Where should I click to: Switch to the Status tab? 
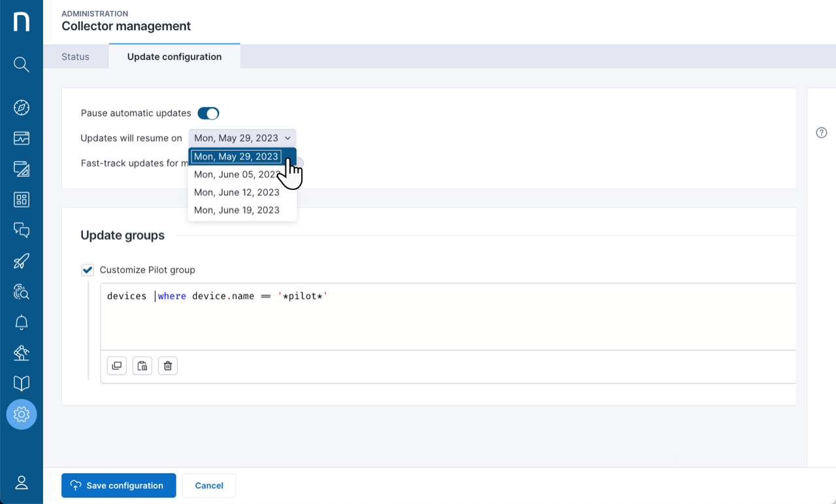click(x=75, y=57)
